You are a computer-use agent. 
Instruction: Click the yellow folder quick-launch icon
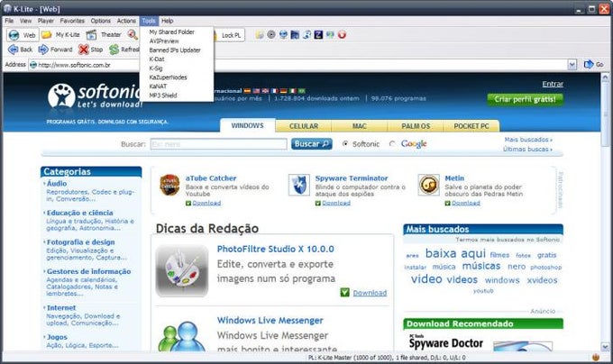pos(260,35)
